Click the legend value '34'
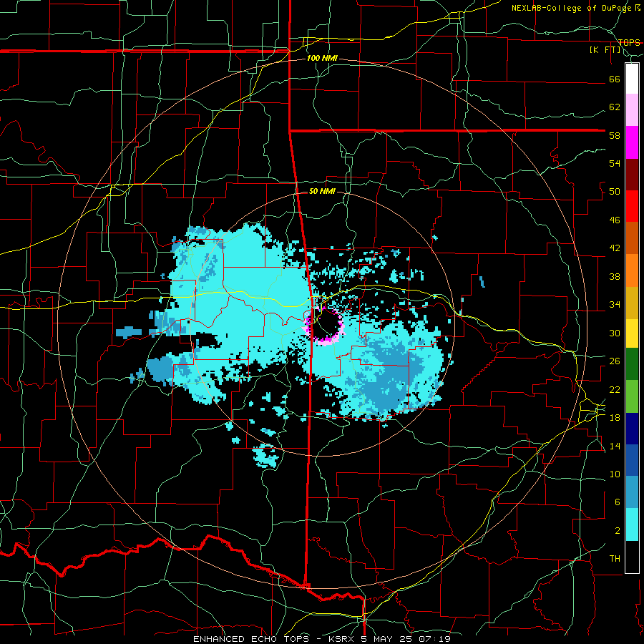 615,305
